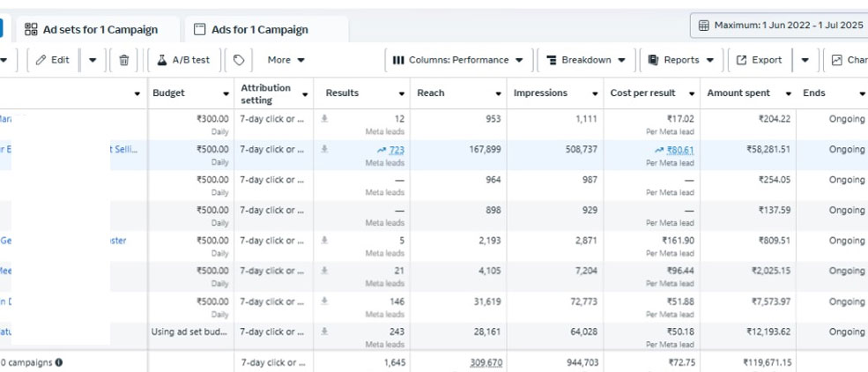This screenshot has width=868, height=372.
Task: Click the info icon beside campaigns total
Action: coord(59,362)
